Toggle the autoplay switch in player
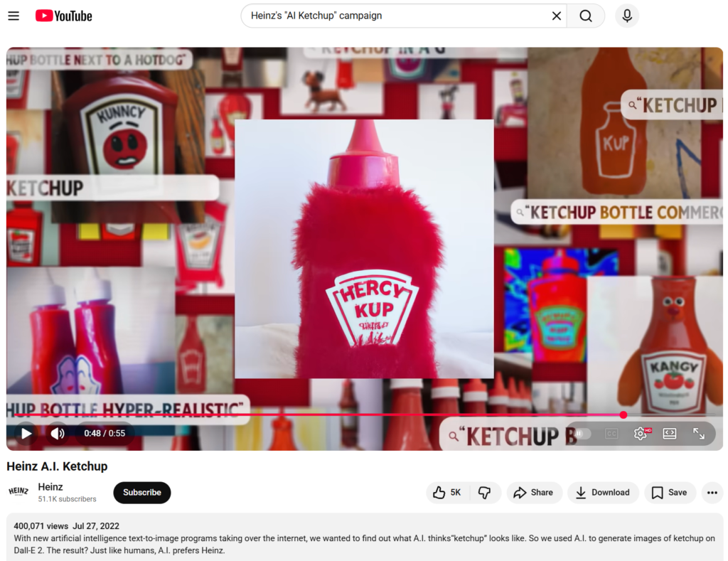 point(582,433)
